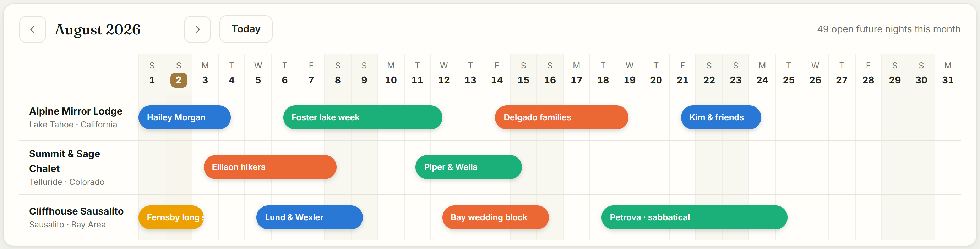The width and height of the screenshot is (980, 249).
Task: Open the Bay wedding block booking
Action: click(x=495, y=217)
